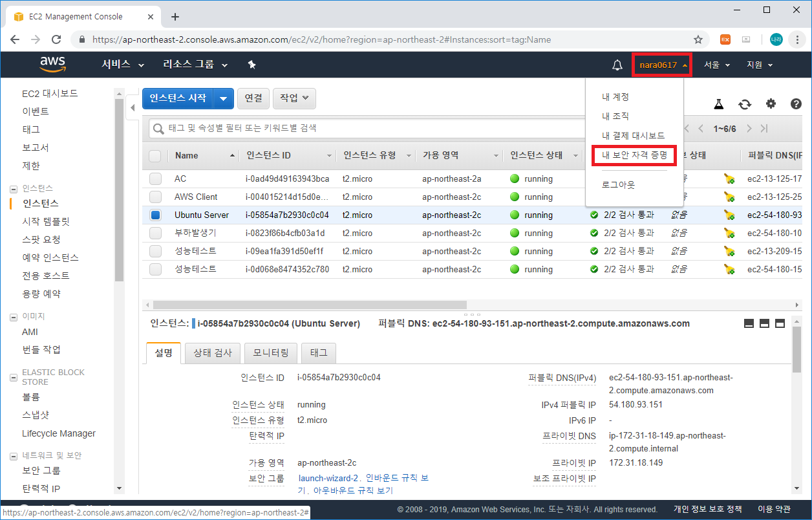Open the experiments flask icon
The height and width of the screenshot is (520, 812).
[x=718, y=104]
